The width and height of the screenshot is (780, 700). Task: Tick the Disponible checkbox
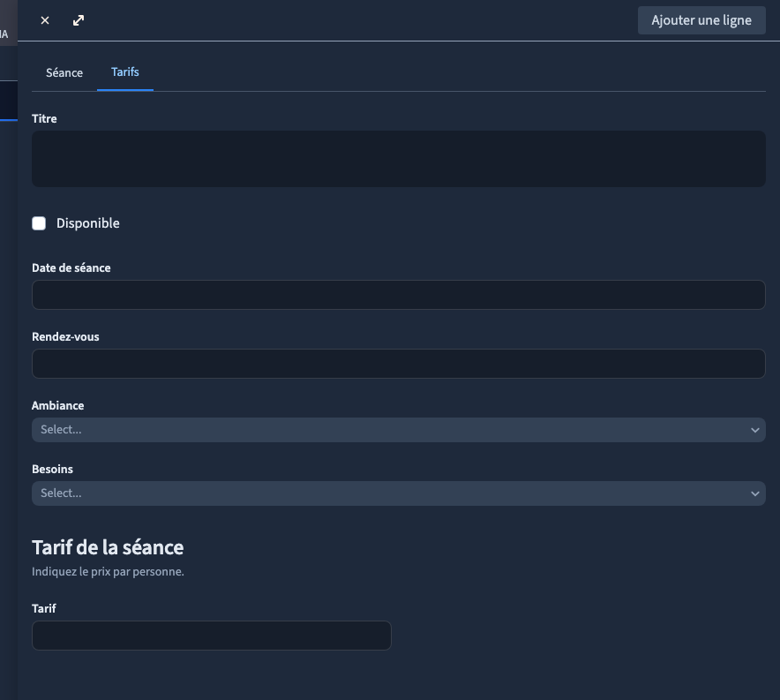click(39, 223)
